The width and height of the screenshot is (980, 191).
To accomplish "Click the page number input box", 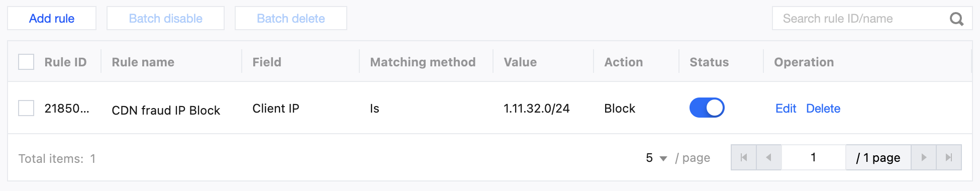I will [814, 157].
